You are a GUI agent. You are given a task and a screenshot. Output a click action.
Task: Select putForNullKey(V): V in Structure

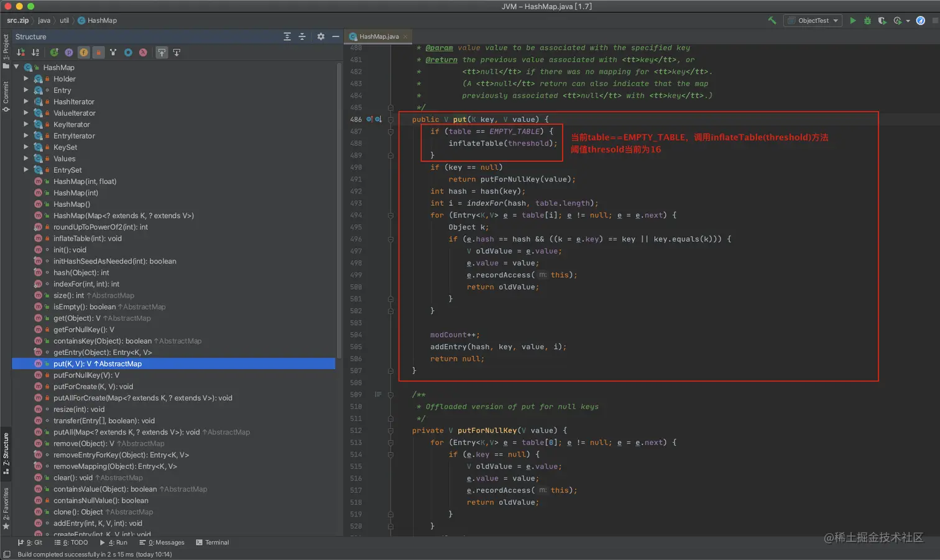(x=86, y=375)
